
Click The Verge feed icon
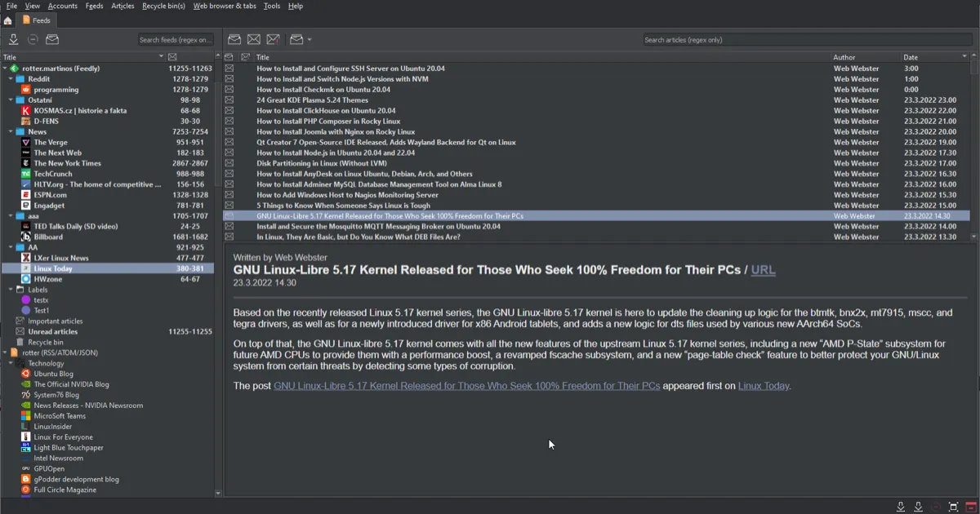pos(26,142)
